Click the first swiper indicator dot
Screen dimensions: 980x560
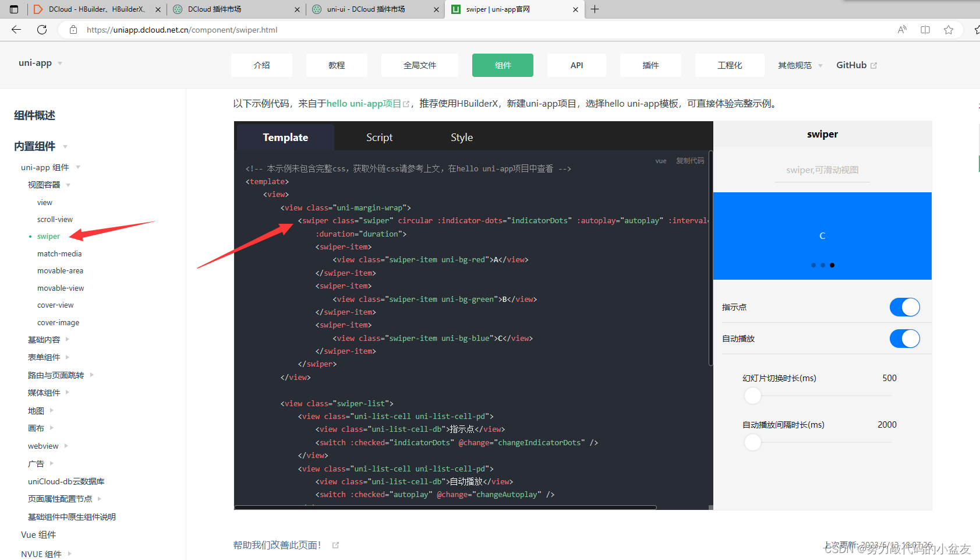click(x=813, y=265)
